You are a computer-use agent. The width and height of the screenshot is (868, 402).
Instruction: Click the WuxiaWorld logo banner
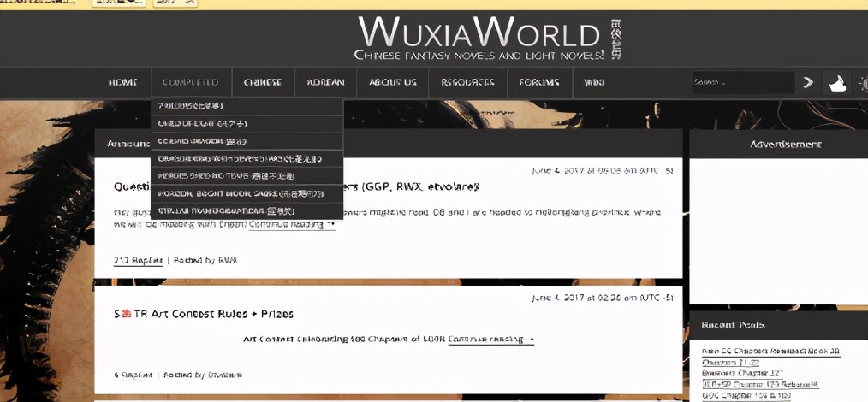click(x=490, y=38)
